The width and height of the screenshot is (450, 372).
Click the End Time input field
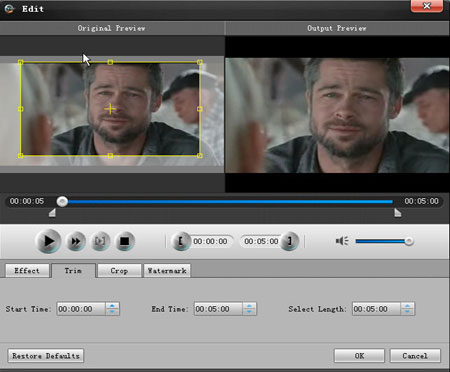tap(218, 309)
